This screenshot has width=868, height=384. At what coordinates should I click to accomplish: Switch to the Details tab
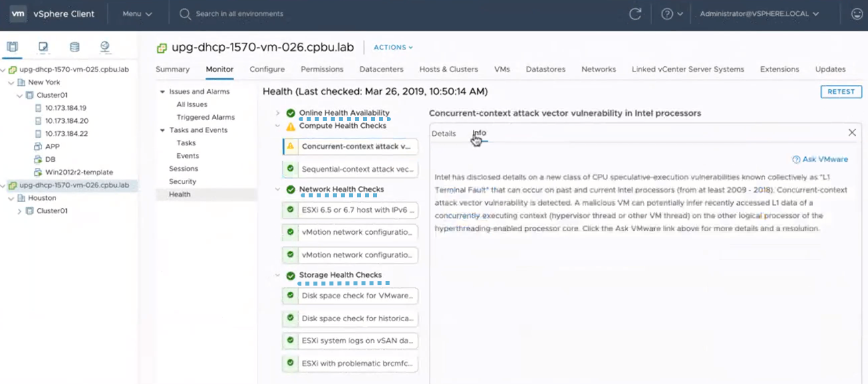pyautogui.click(x=444, y=133)
